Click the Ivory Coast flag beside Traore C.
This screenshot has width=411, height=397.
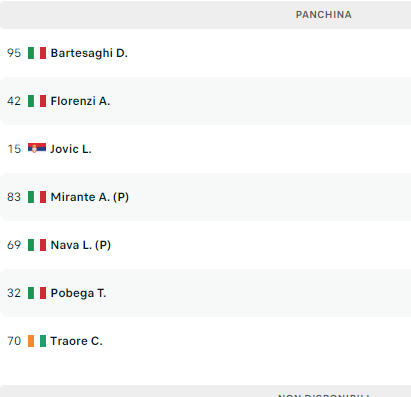click(x=37, y=341)
